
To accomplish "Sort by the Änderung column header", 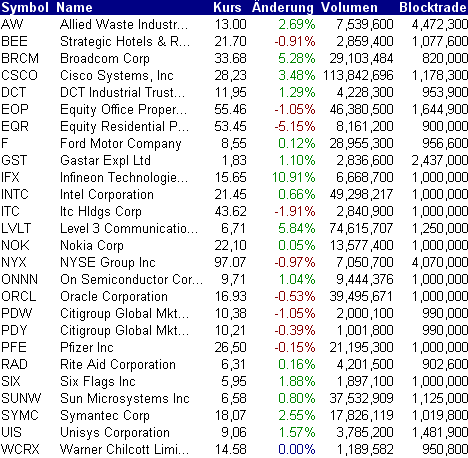I will pos(283,7).
